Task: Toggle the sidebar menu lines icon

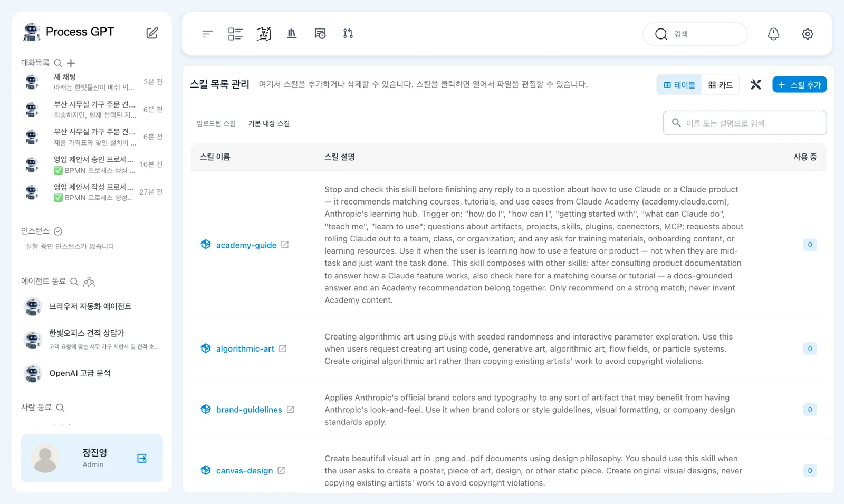Action: [207, 34]
